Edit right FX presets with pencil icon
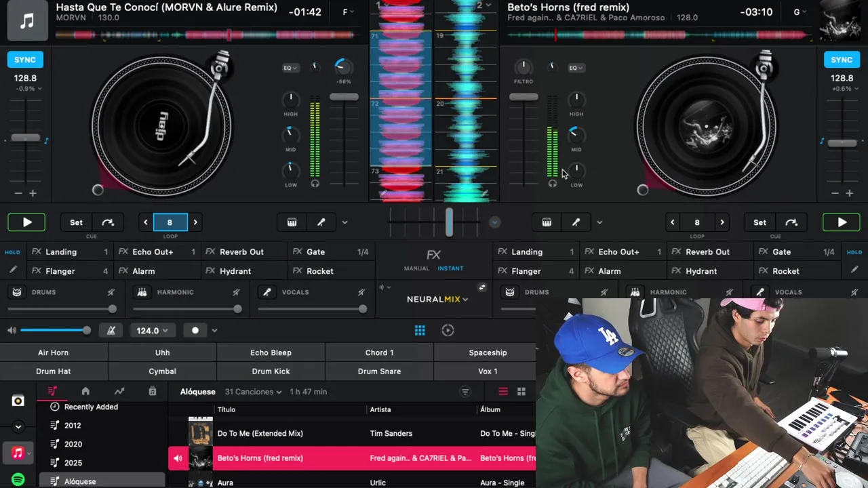 tap(854, 270)
